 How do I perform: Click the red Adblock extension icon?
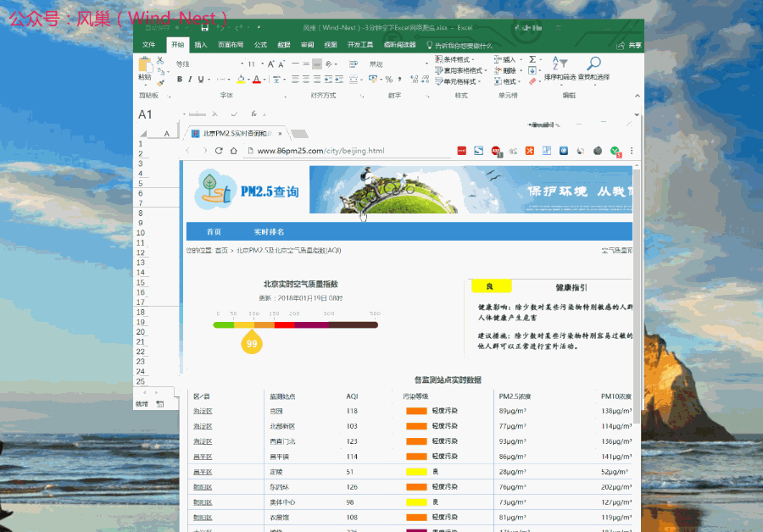tap(496, 152)
